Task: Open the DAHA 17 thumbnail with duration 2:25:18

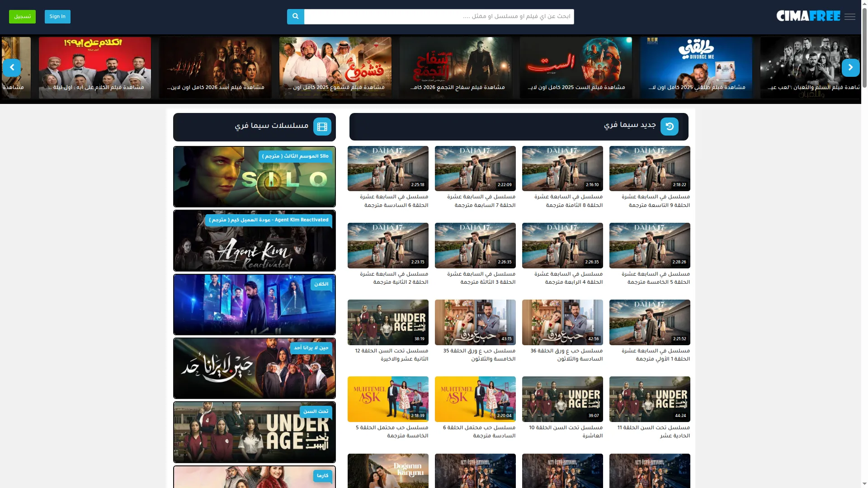Action: (x=388, y=169)
